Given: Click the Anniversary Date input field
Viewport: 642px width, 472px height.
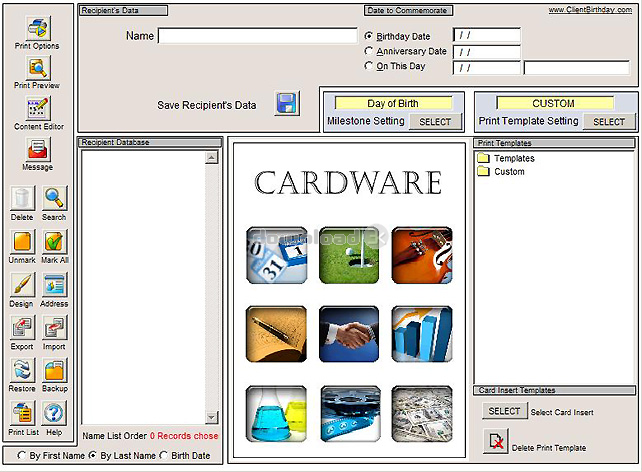Looking at the screenshot, I should (x=486, y=52).
